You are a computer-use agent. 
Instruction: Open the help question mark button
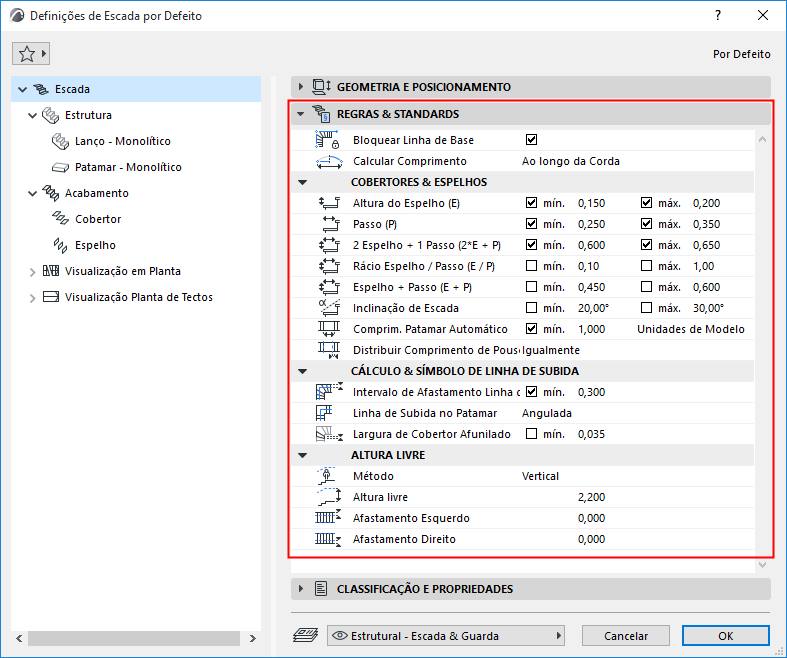click(x=718, y=16)
